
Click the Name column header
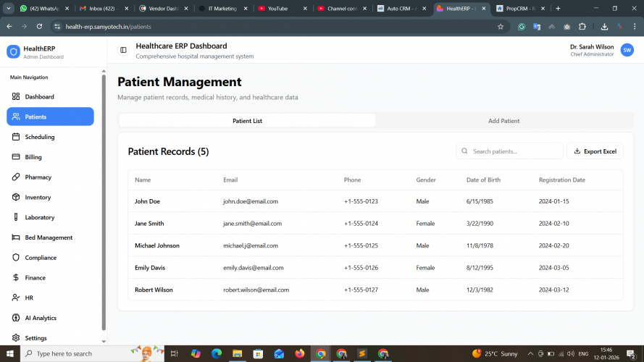tap(143, 180)
